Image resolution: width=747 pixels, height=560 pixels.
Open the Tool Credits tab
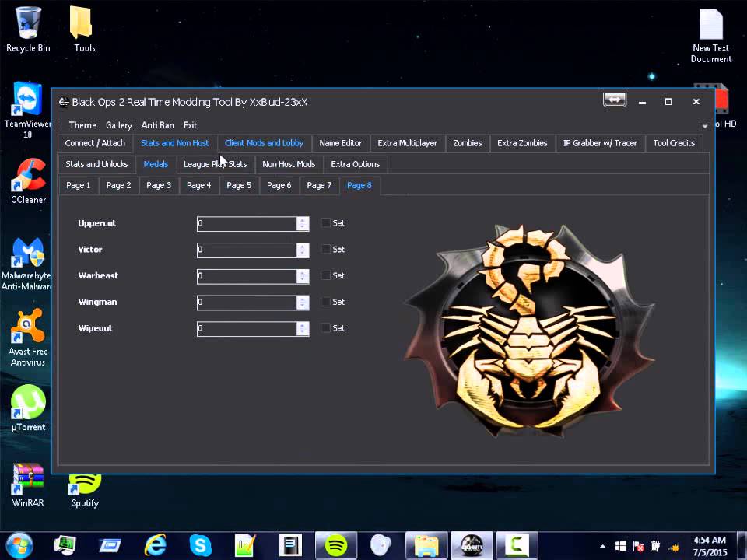(x=674, y=143)
